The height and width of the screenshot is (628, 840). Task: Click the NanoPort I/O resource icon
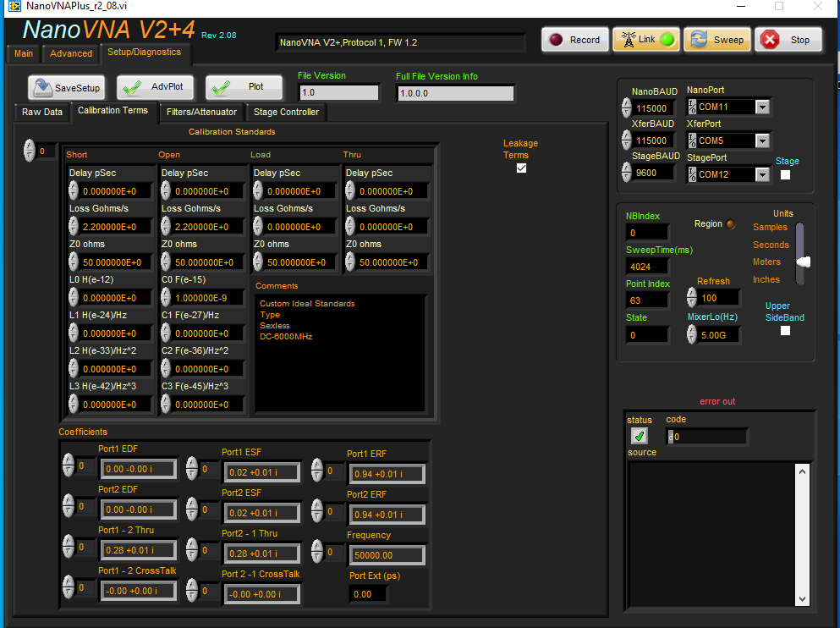[692, 107]
